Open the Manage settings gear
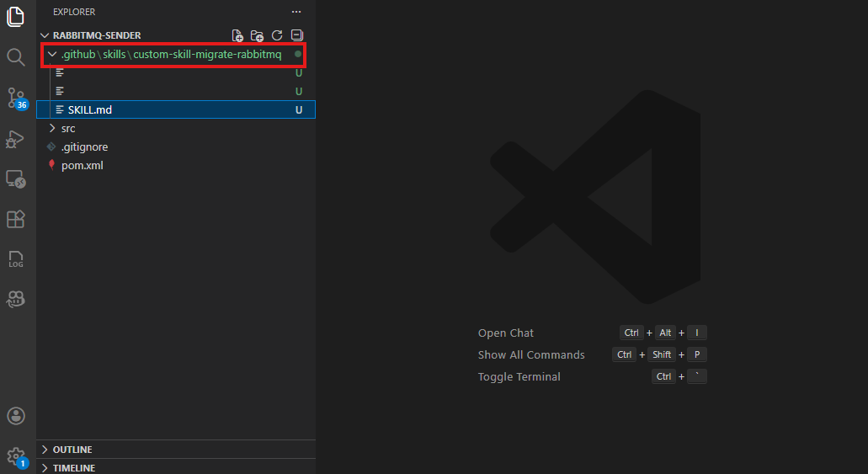This screenshot has width=868, height=474. [16, 456]
